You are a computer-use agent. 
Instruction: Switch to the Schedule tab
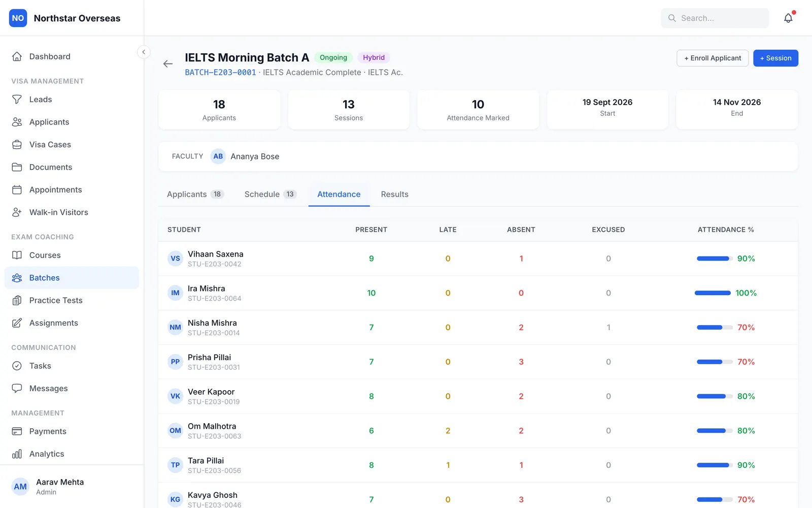click(x=270, y=195)
